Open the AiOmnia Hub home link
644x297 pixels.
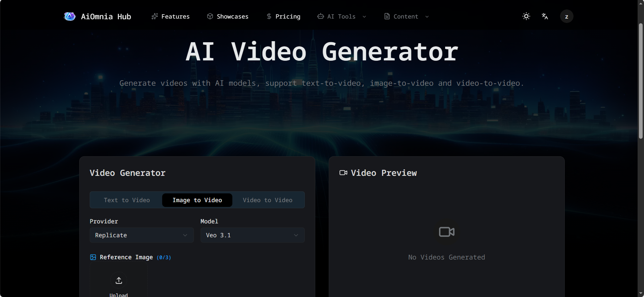click(x=97, y=16)
